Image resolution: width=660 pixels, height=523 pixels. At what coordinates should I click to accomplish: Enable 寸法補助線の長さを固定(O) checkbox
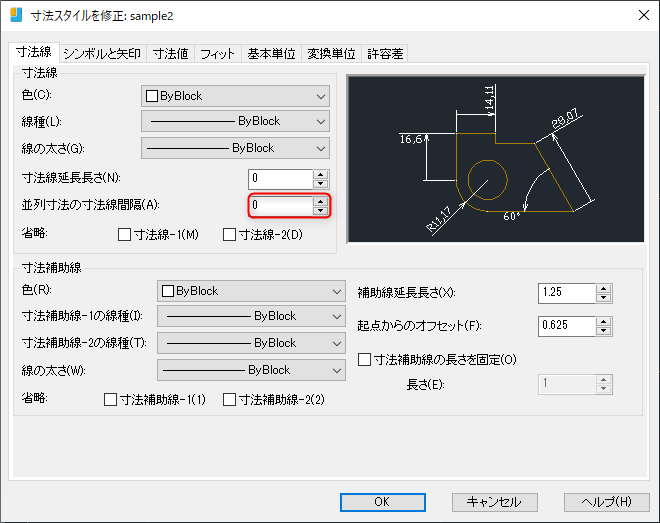click(365, 359)
